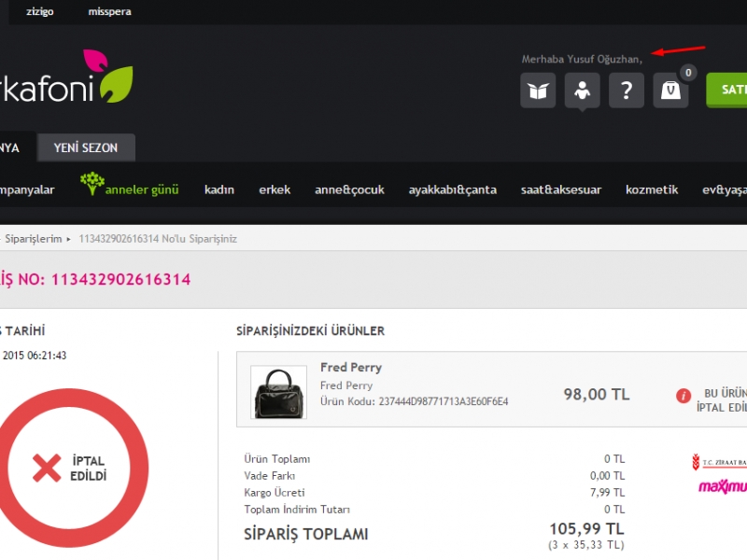Switch to the YENİ SEZON tab
The image size is (747, 560).
[86, 148]
